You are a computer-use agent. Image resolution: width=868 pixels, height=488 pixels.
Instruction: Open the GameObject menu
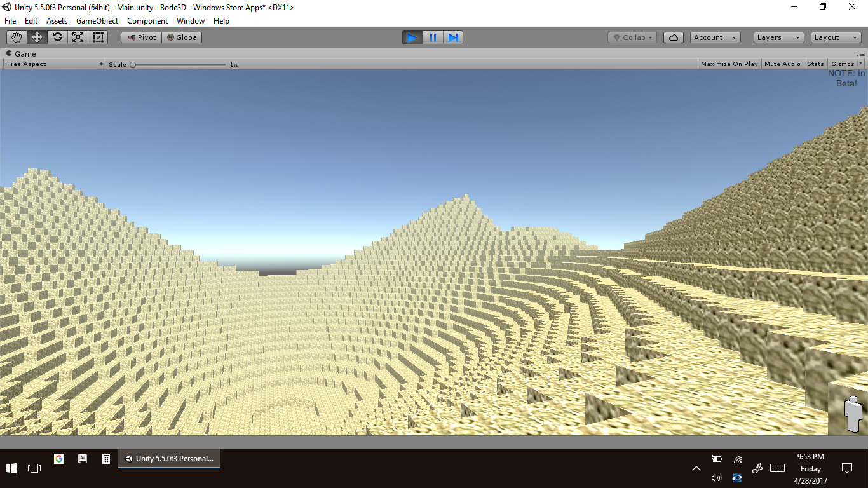point(97,21)
